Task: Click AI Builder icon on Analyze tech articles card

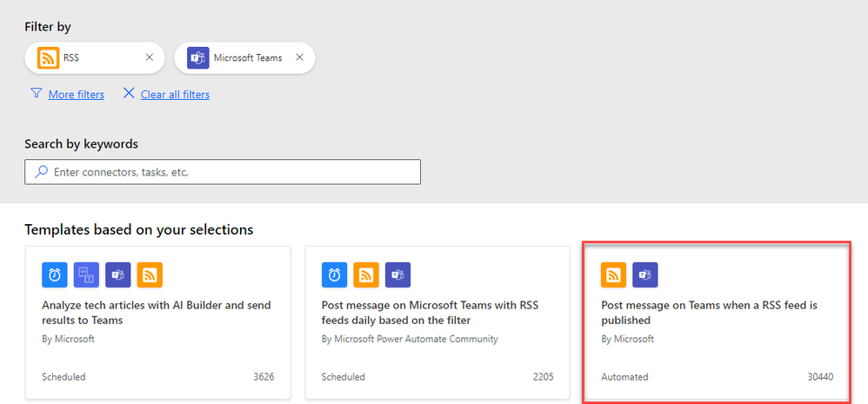Action: tap(86, 275)
